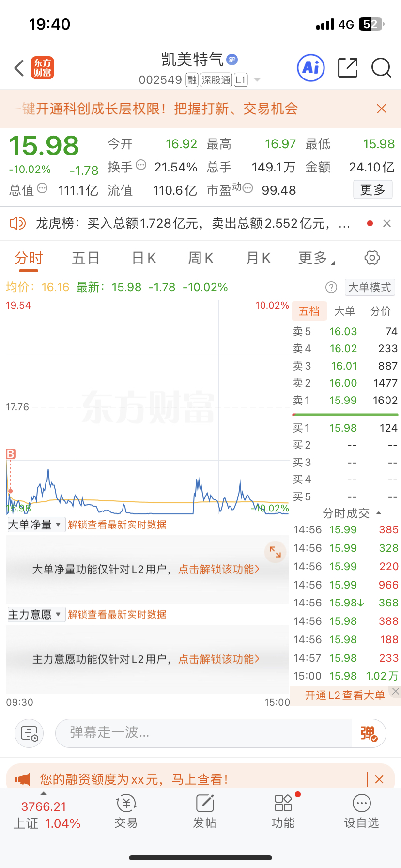This screenshot has height=868, width=401.
Task: Tap the megaphone icon in 融资额度 banner
Action: point(23,779)
